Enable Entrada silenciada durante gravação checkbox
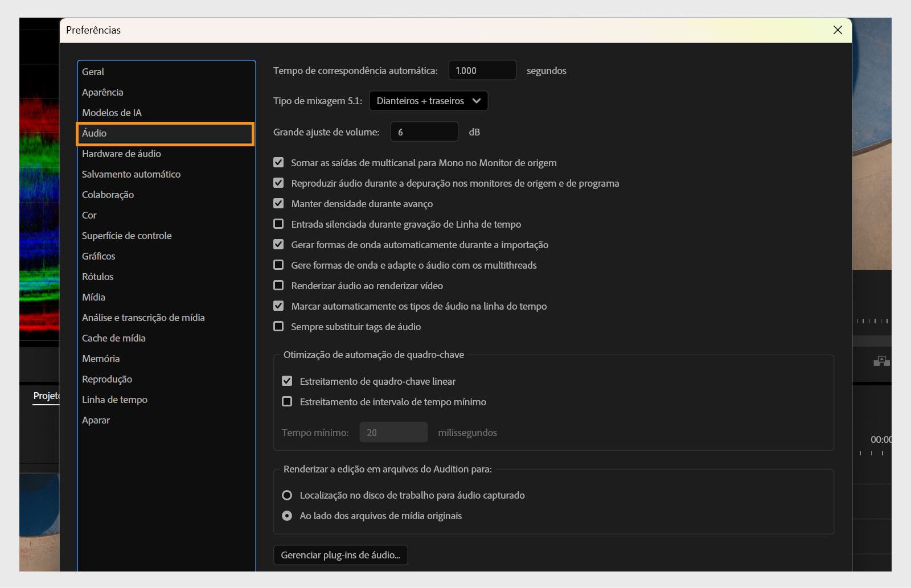911x588 pixels. point(278,224)
